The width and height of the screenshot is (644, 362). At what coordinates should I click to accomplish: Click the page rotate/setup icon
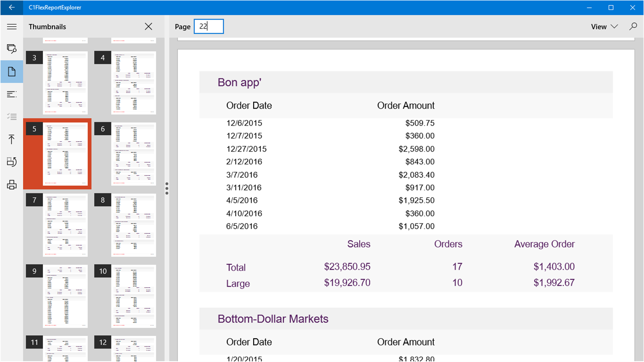click(x=12, y=162)
